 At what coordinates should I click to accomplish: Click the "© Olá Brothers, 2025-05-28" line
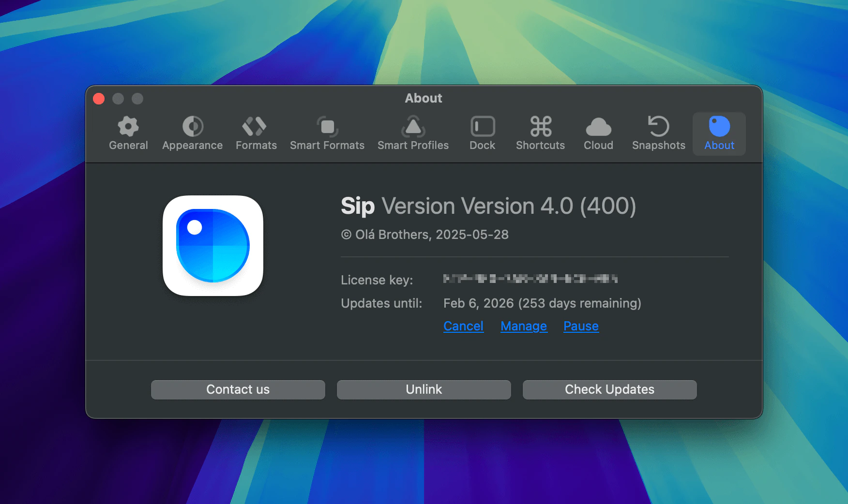425,235
